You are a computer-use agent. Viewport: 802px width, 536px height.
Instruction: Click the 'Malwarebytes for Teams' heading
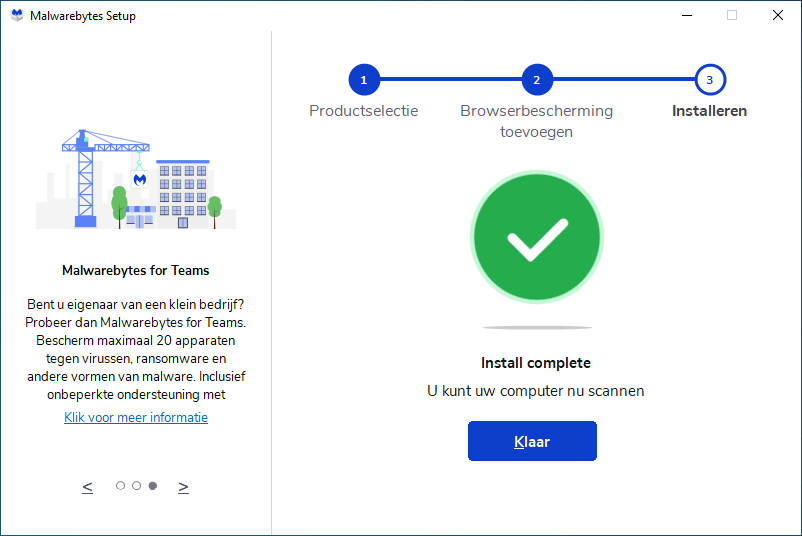(136, 270)
